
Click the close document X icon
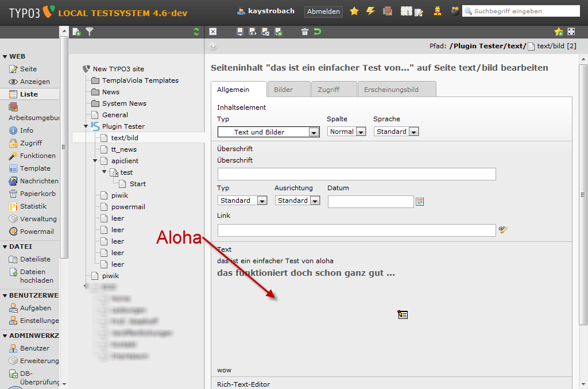(213, 32)
